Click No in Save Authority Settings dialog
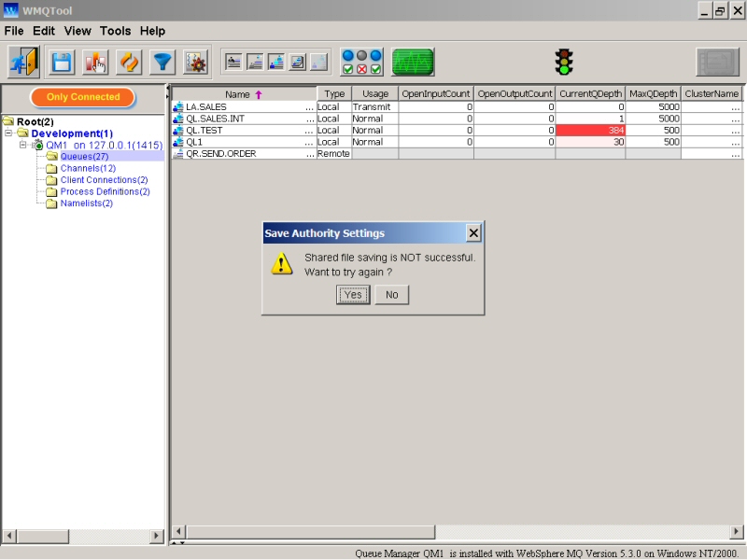 391,295
